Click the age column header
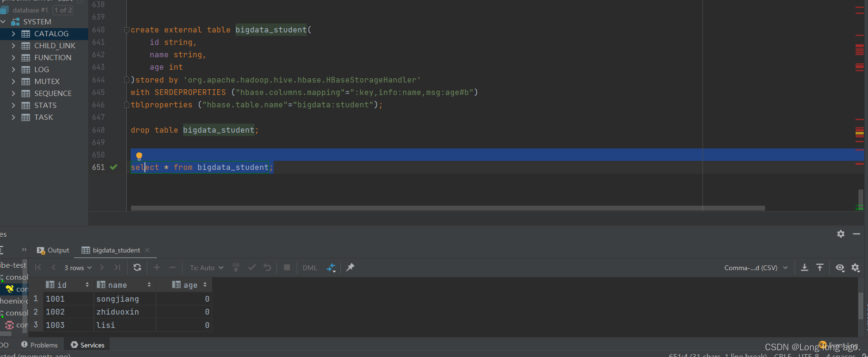 184,285
